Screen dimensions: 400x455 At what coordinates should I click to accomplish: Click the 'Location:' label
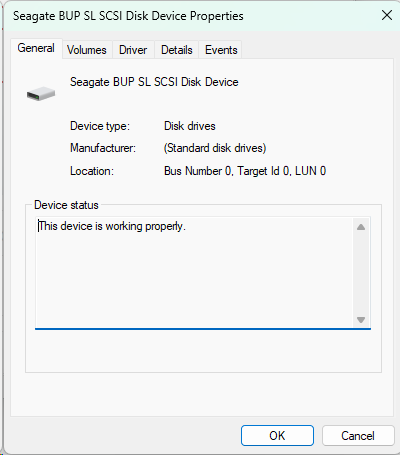92,171
